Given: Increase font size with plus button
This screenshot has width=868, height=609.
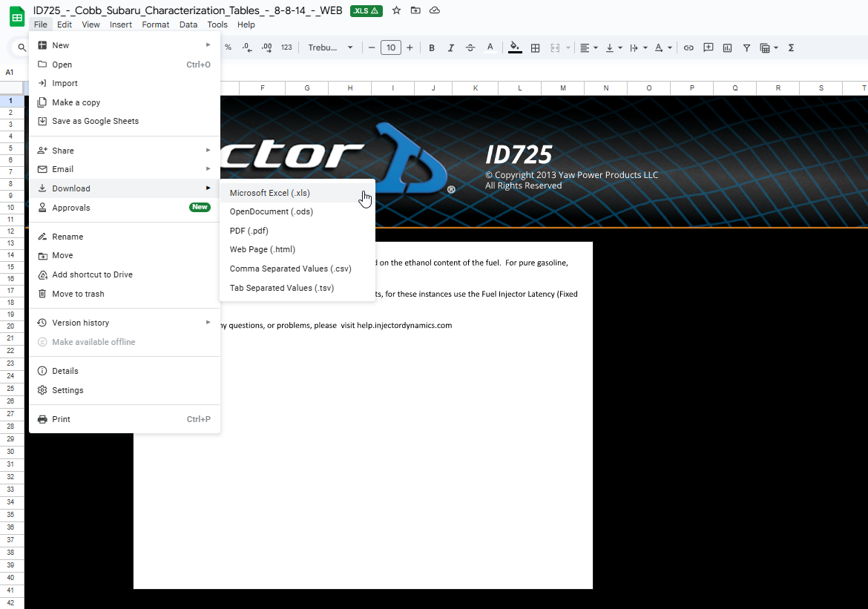Looking at the screenshot, I should click(410, 47).
